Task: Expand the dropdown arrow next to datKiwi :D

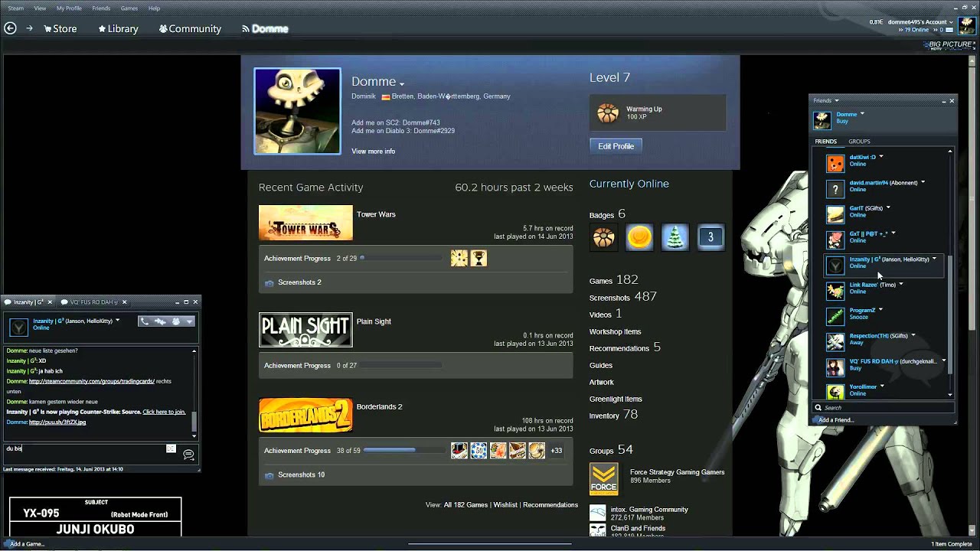Action: pos(880,157)
